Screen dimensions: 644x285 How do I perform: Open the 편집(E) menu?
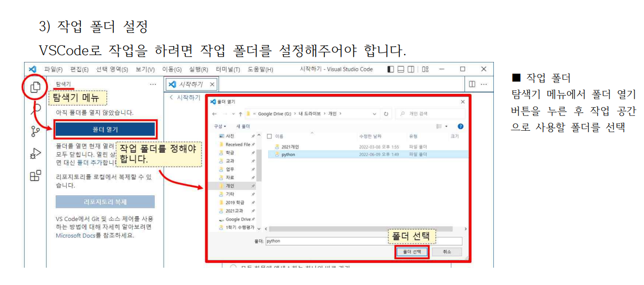coord(80,69)
